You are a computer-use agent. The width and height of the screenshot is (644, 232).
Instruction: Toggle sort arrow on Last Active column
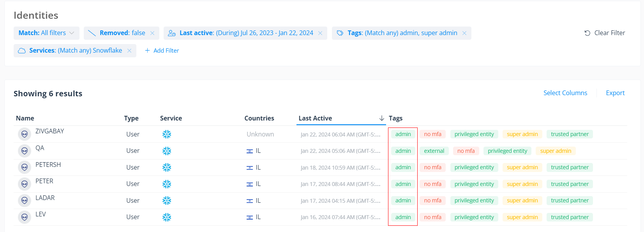pos(381,118)
